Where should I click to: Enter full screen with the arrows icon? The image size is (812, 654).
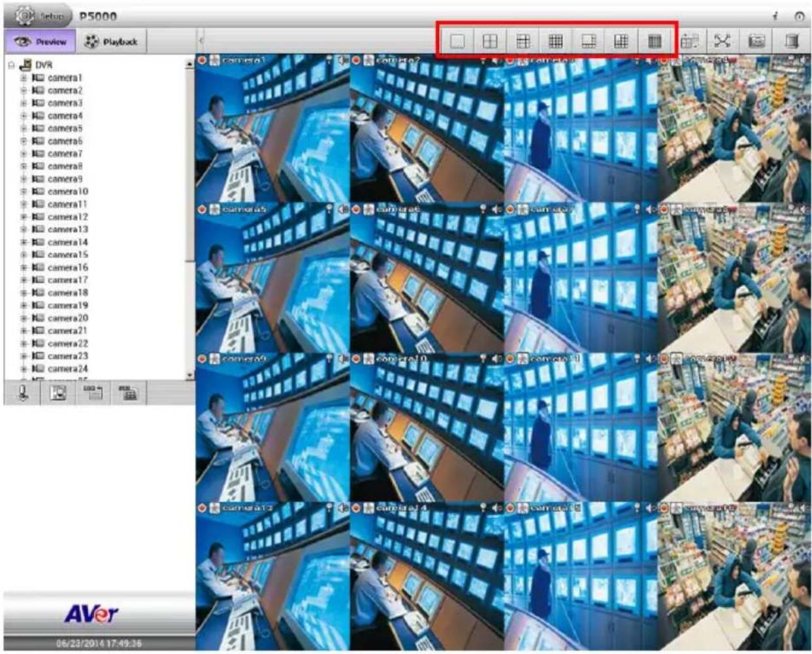(722, 41)
